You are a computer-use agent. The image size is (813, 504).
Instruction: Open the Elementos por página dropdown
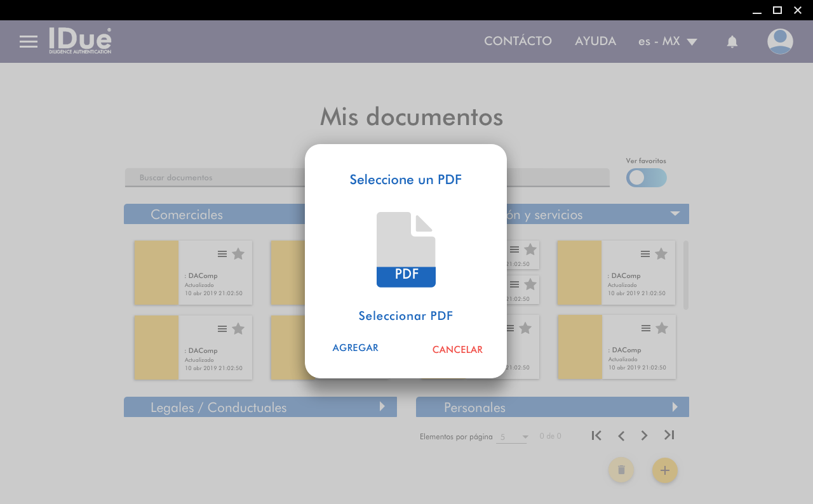[513, 437]
